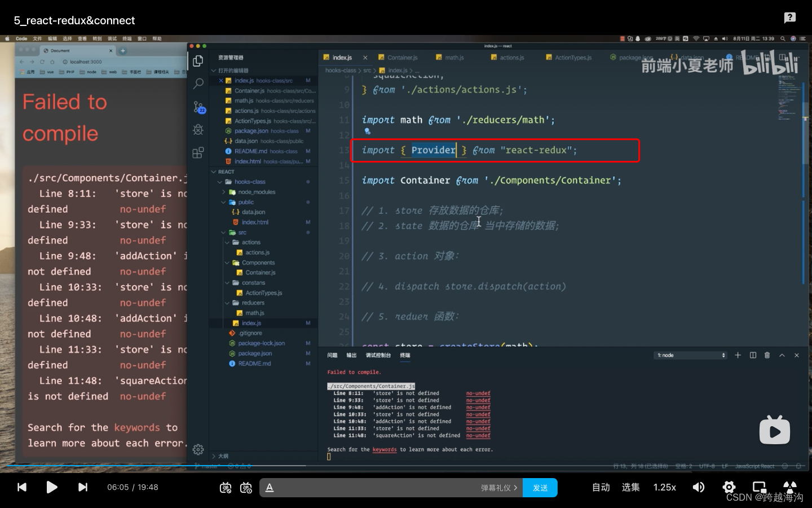Play the video
The image size is (812, 508).
coord(52,487)
